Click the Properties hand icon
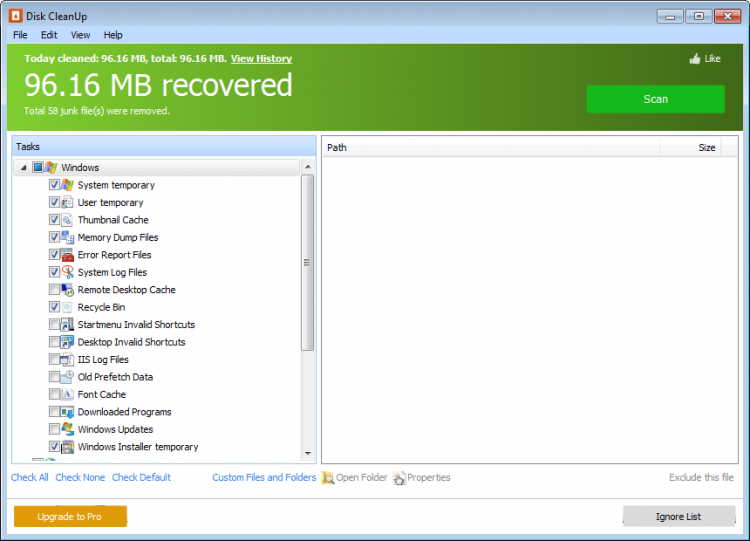This screenshot has width=750, height=541. point(398,477)
